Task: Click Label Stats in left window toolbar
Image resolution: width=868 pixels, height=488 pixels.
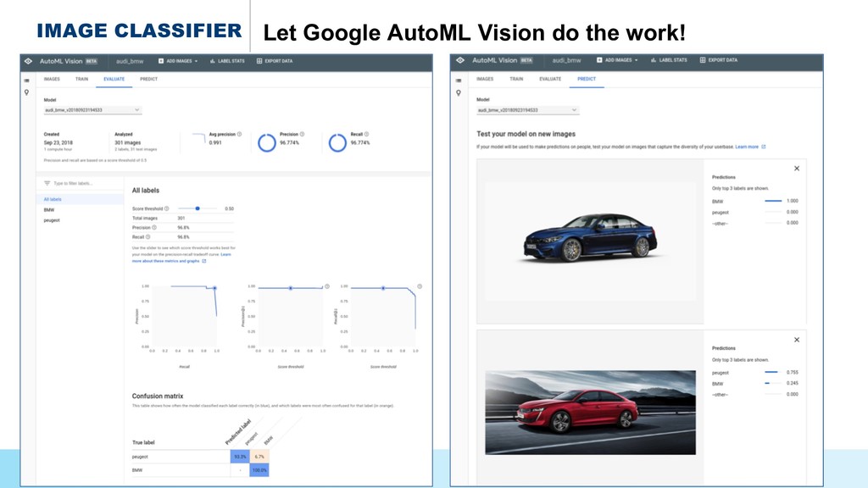Action: (x=227, y=61)
